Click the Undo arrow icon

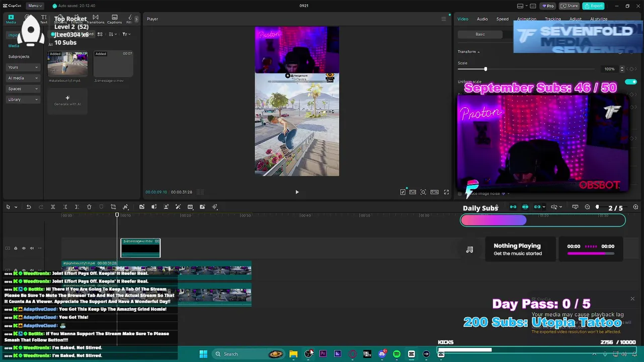(29, 207)
